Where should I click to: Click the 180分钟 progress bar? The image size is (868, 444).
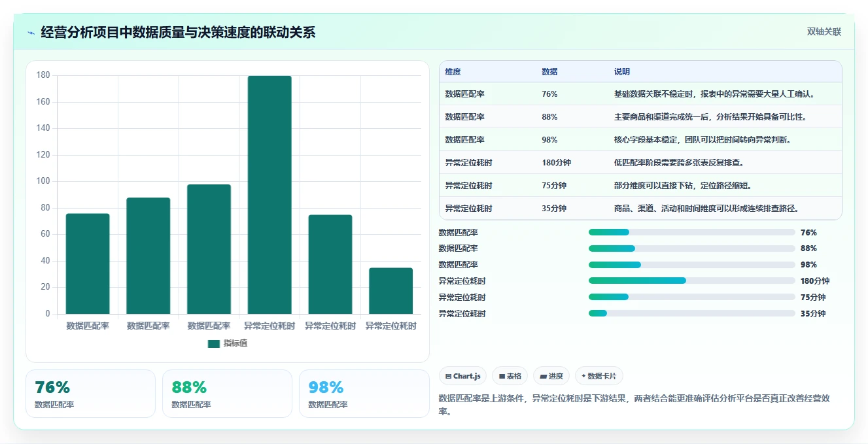[692, 281]
